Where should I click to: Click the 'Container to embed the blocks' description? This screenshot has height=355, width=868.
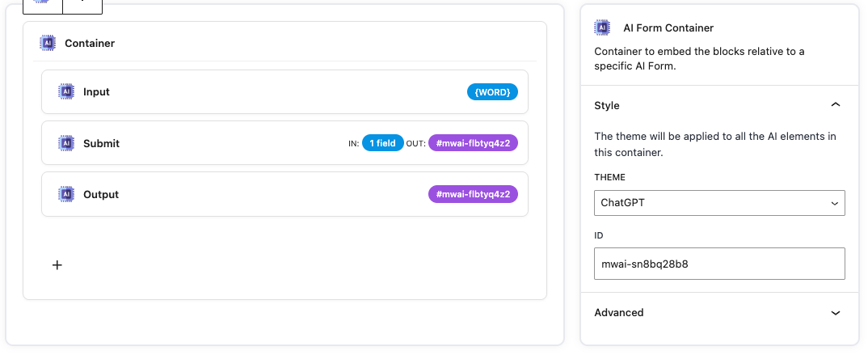pos(699,59)
